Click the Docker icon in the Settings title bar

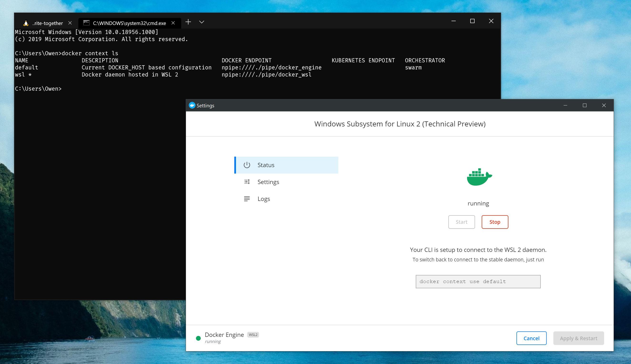pyautogui.click(x=192, y=105)
